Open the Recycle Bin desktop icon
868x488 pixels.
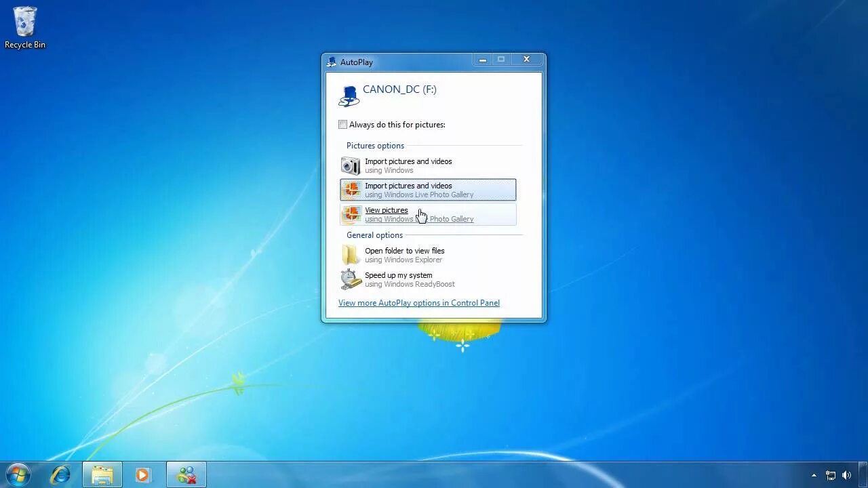25,28
